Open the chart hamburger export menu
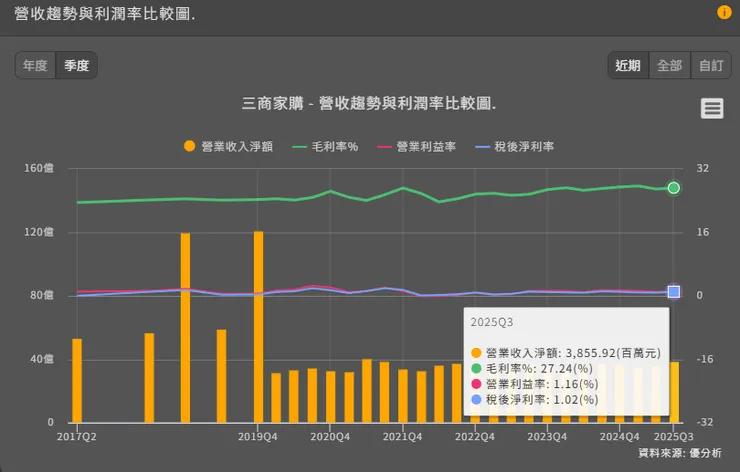The image size is (740, 472). [x=712, y=109]
